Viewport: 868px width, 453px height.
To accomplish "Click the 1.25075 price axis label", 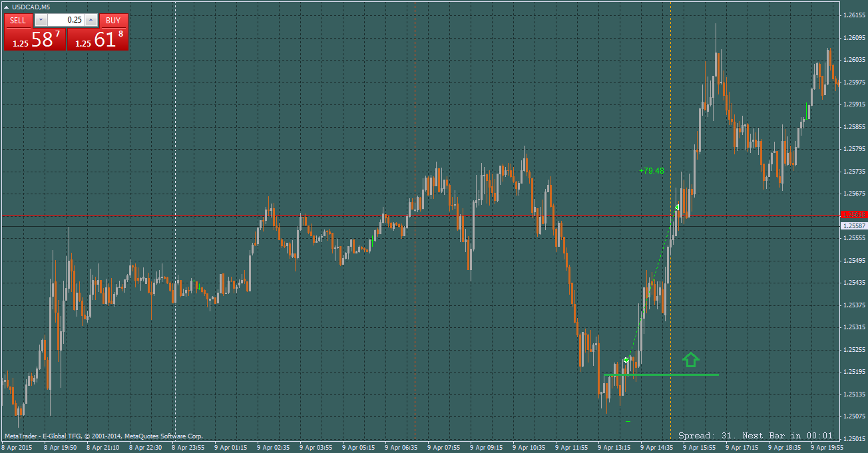I will pyautogui.click(x=854, y=416).
